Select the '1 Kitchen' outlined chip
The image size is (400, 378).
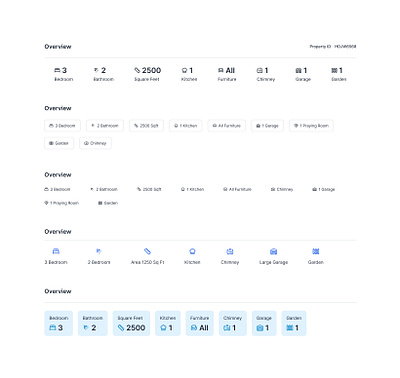coord(186,126)
